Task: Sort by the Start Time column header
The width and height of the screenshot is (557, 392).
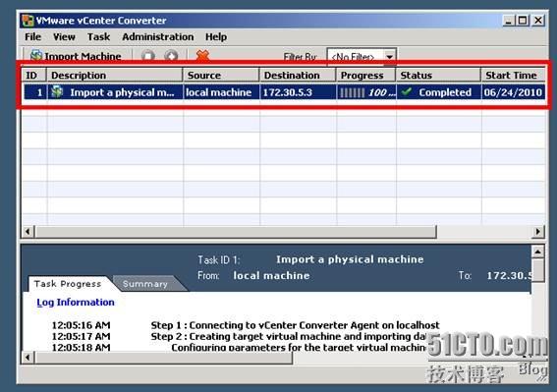Action: (513, 75)
